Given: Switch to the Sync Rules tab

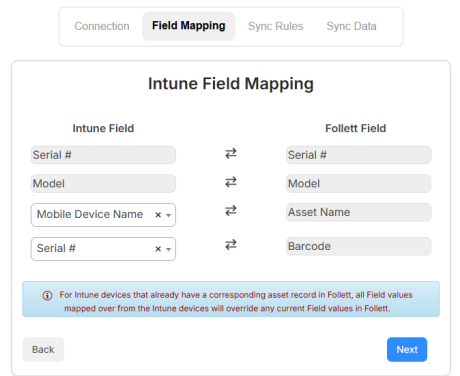Looking at the screenshot, I should [276, 26].
